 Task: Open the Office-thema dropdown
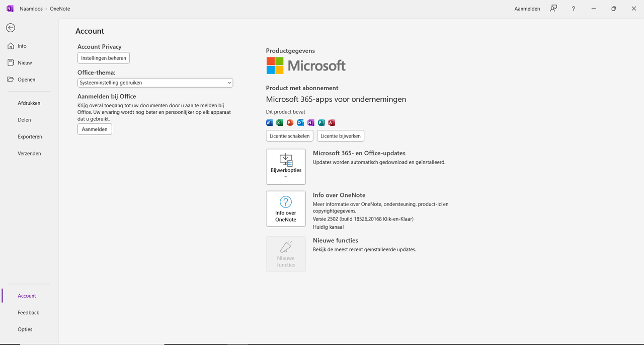coord(155,83)
